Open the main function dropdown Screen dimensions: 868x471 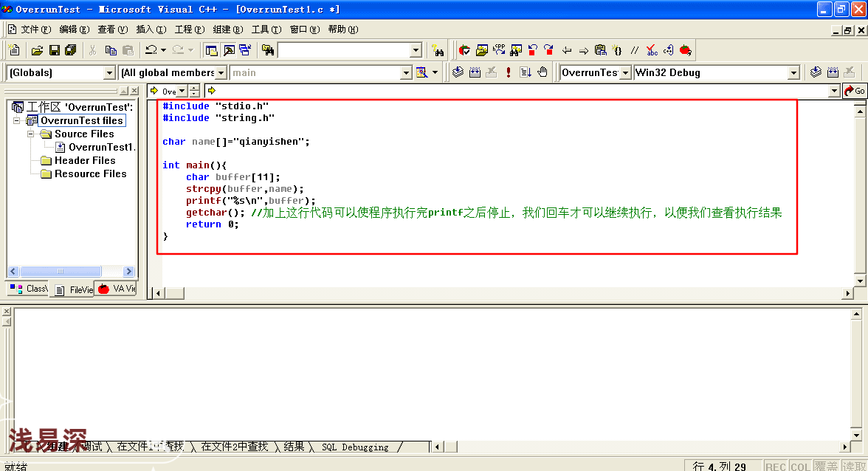click(x=406, y=72)
